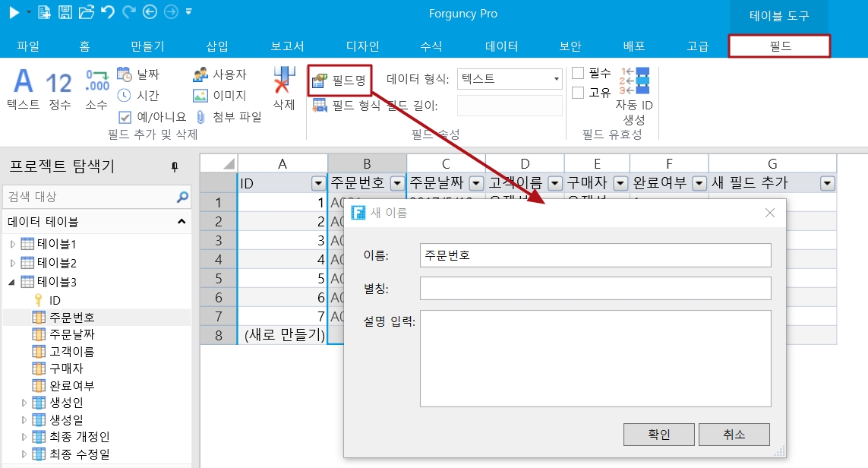Image resolution: width=868 pixels, height=468 pixels.
Task: Click the 별칭 alias input field
Action: [x=595, y=289]
